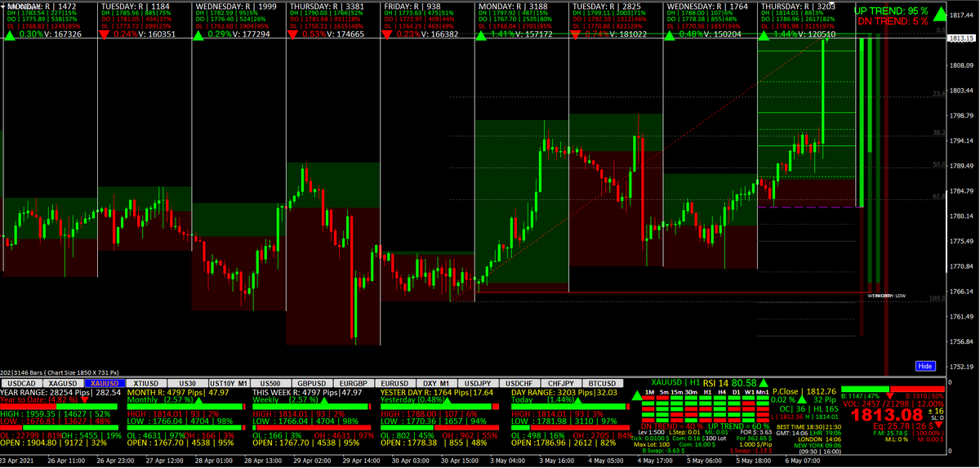Click the NEW YORK 09:06 session time
The height and width of the screenshot is (468, 980).
(x=817, y=445)
